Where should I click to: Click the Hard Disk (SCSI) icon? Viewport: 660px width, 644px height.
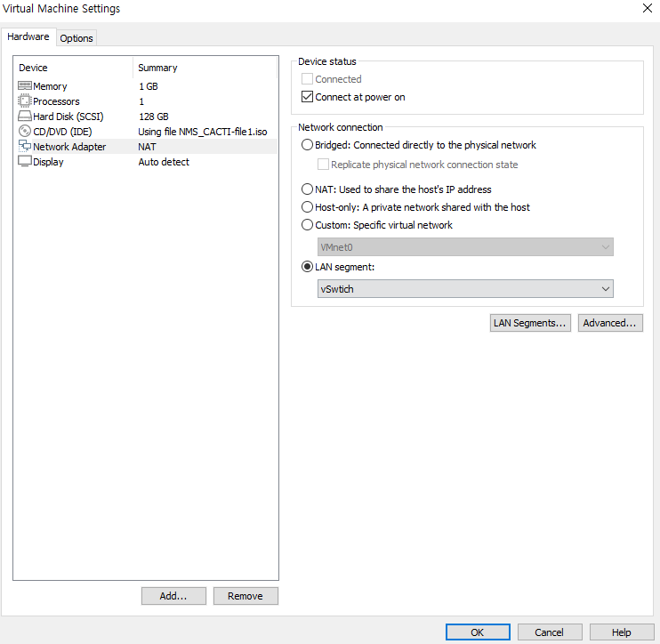pyautogui.click(x=24, y=117)
